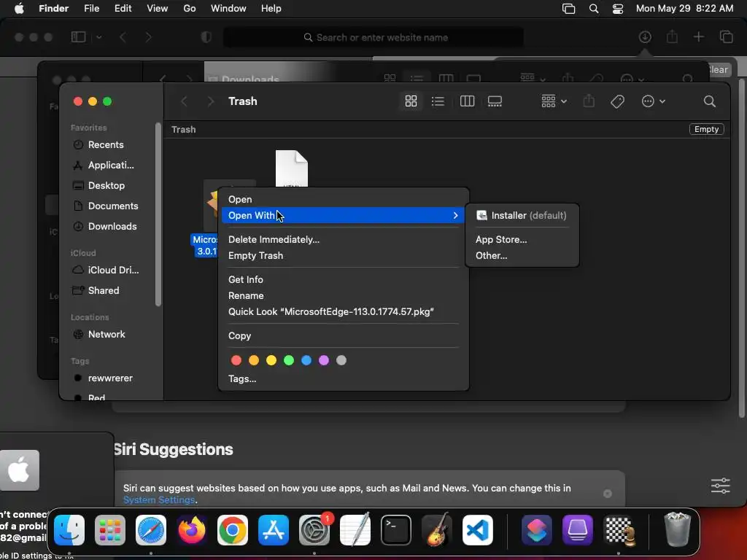Viewport: 747px width, 560px height.
Task: Click Safari new tab plus icon
Action: point(698,37)
